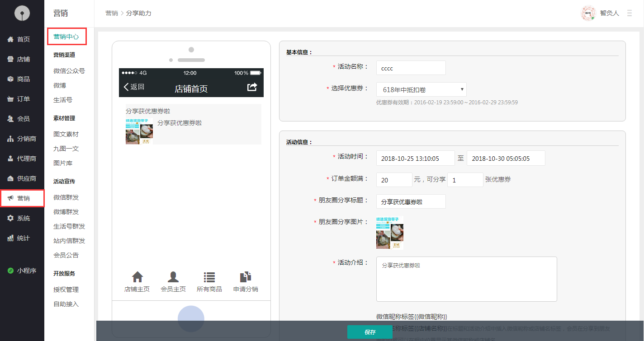Click the 保存 button
Viewport: 644px width, 341px height.
[x=369, y=332]
